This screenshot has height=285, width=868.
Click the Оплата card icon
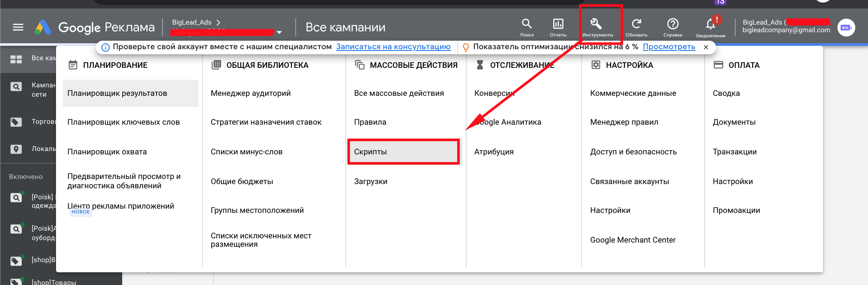[718, 65]
